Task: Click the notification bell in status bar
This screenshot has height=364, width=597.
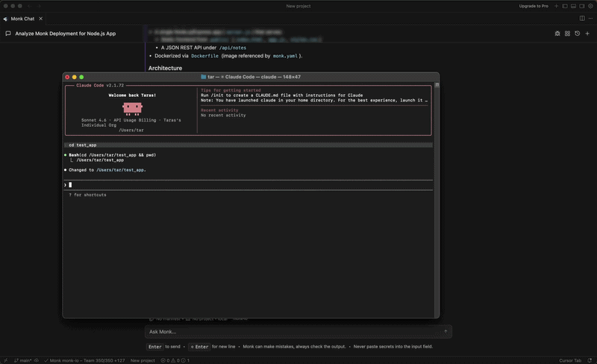Action: (590, 360)
